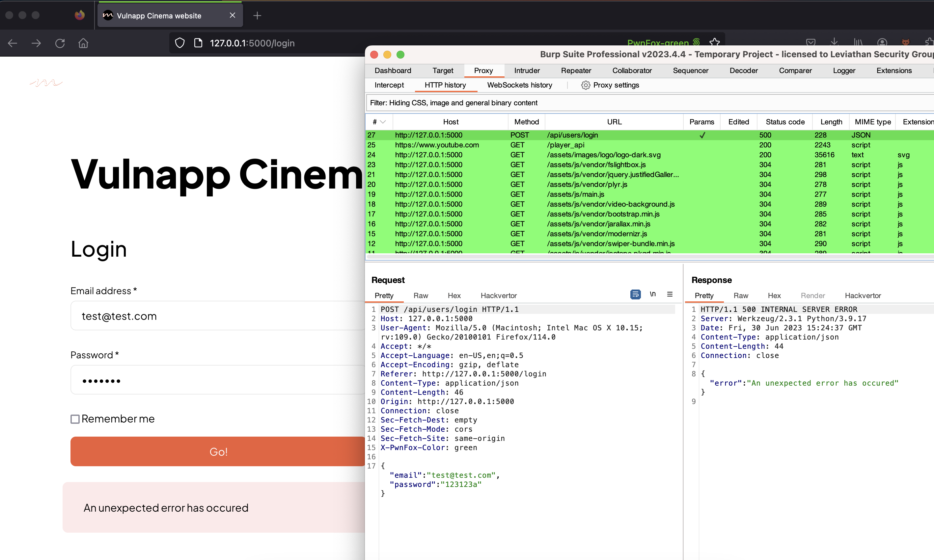Image resolution: width=934 pixels, height=560 pixels.
Task: Enable the Remember me checkbox
Action: (x=75, y=419)
